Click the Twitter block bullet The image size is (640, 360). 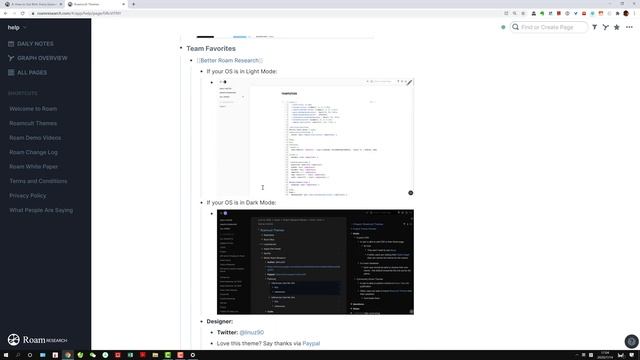click(211, 333)
